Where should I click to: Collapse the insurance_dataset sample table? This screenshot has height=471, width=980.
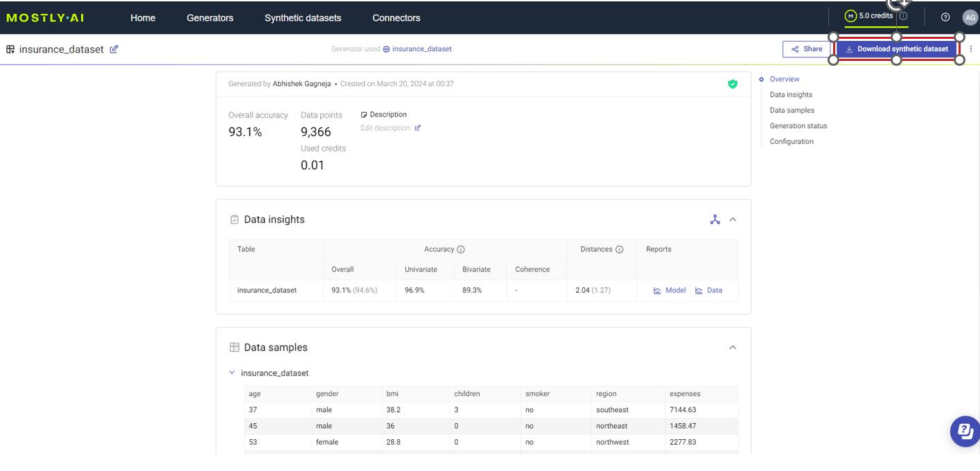(x=232, y=373)
